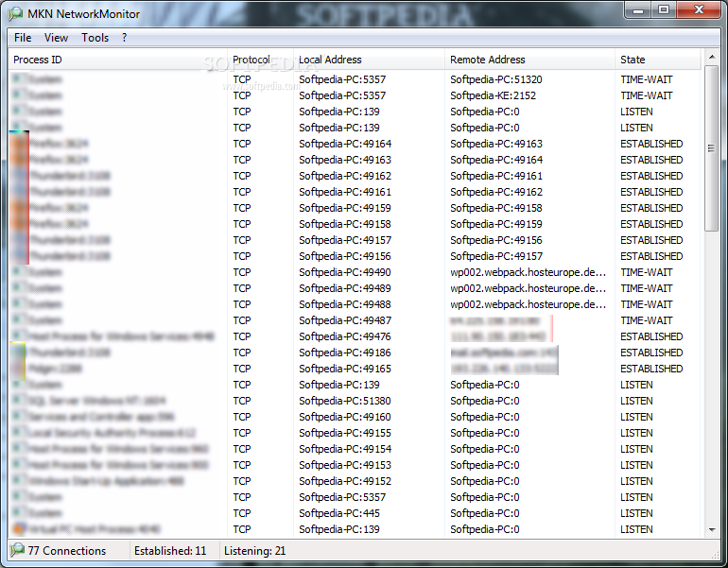Image resolution: width=728 pixels, height=568 pixels.
Task: Select local address Softpedia-PC:49476
Action: pos(345,336)
